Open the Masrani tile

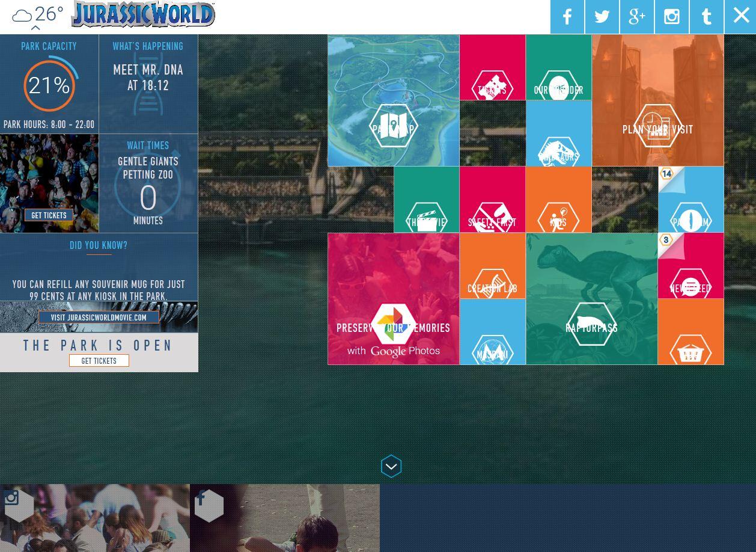(492, 332)
